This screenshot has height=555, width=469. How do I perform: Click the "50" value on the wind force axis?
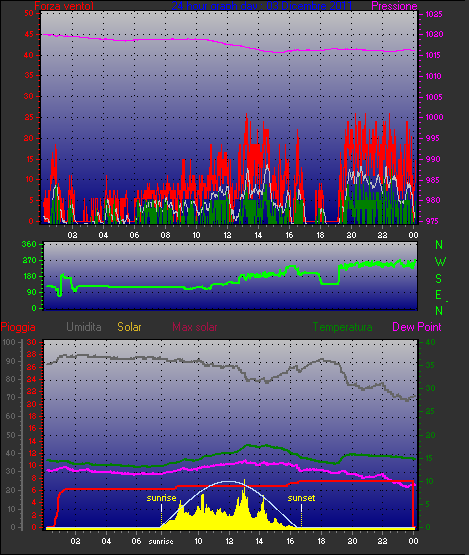[29, 13]
